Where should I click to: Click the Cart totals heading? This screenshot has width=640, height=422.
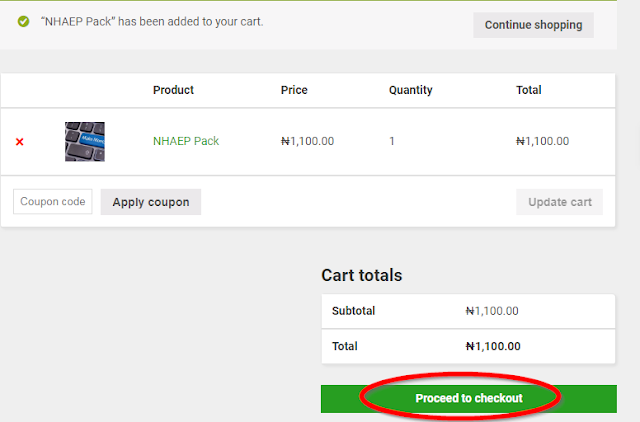361,275
